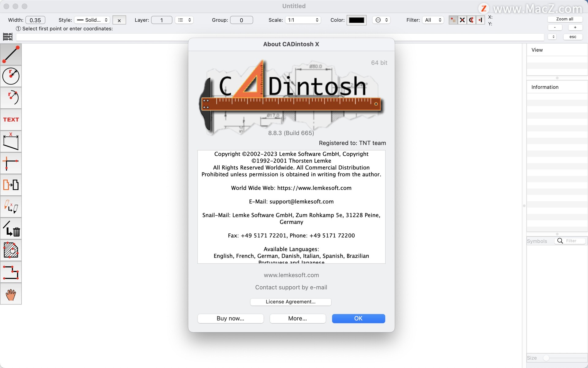
Task: Open the License Agreement
Action: (x=290, y=302)
